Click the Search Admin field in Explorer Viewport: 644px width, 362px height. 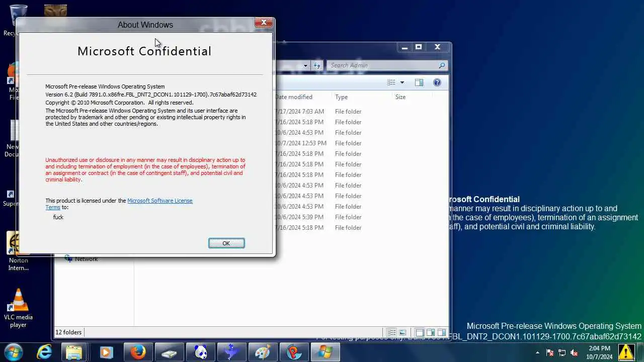coord(383,65)
